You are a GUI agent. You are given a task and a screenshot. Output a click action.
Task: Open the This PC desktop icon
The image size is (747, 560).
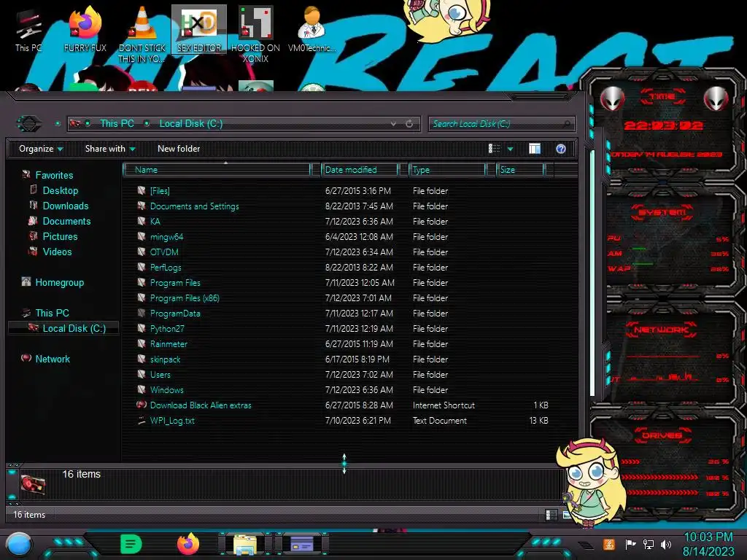click(28, 31)
